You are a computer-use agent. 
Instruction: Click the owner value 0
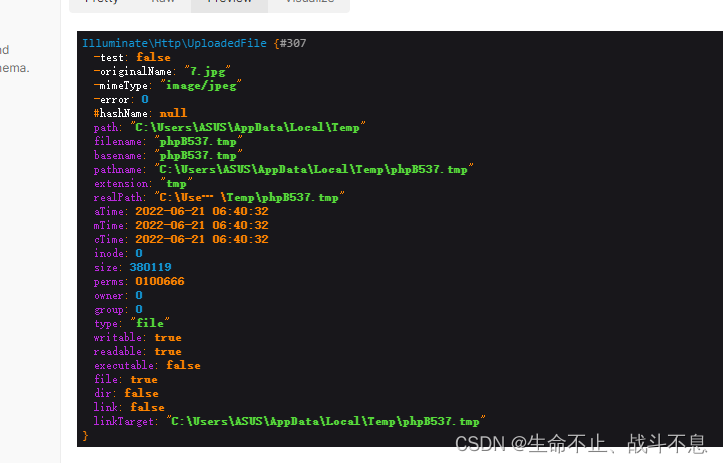click(139, 295)
